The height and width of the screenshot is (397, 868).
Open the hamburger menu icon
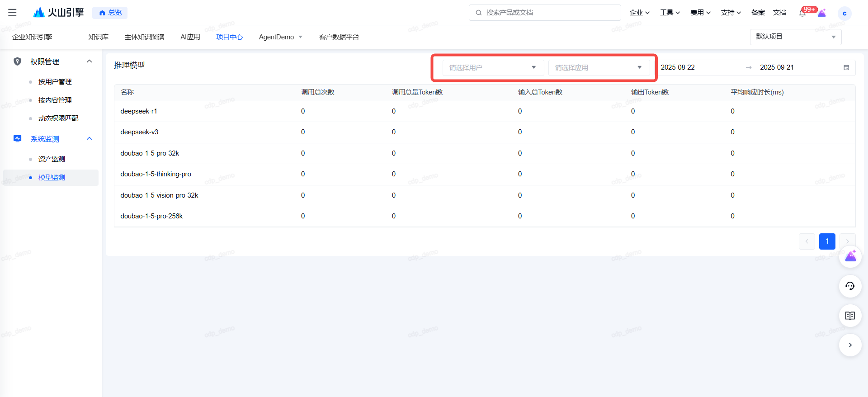pyautogui.click(x=12, y=13)
